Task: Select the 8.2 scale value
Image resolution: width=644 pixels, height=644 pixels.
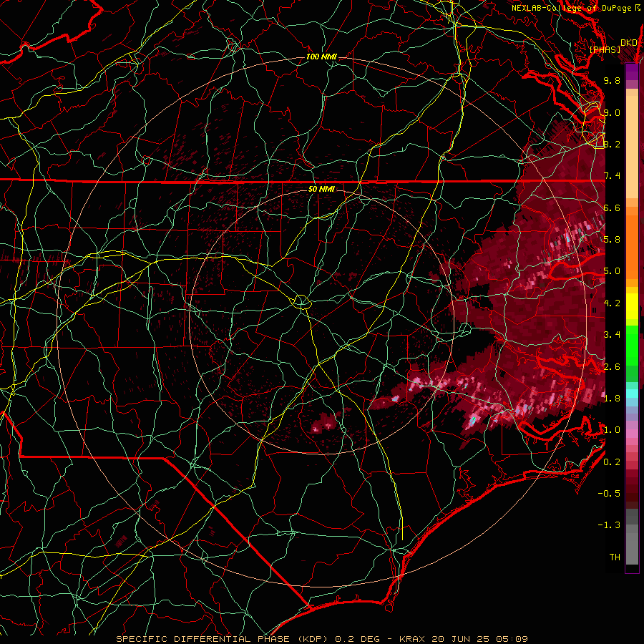Action: coord(612,144)
